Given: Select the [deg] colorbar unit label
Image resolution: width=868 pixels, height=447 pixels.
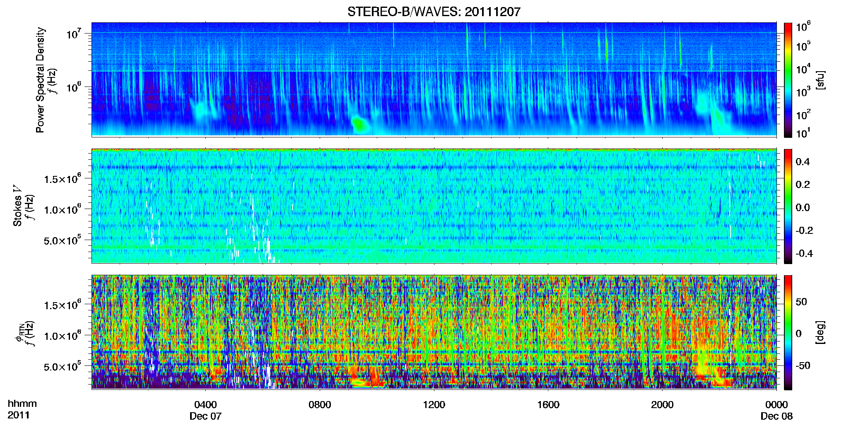Looking at the screenshot, I should point(821,332).
